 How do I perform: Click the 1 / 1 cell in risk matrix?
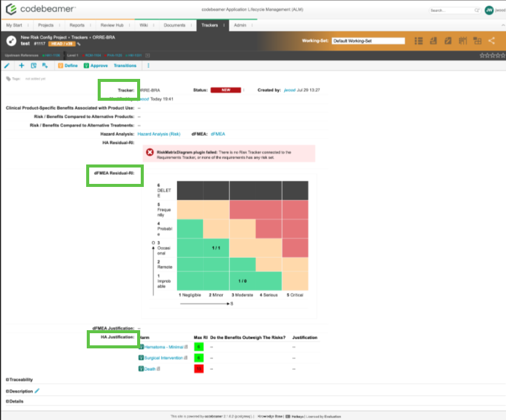(x=215, y=248)
